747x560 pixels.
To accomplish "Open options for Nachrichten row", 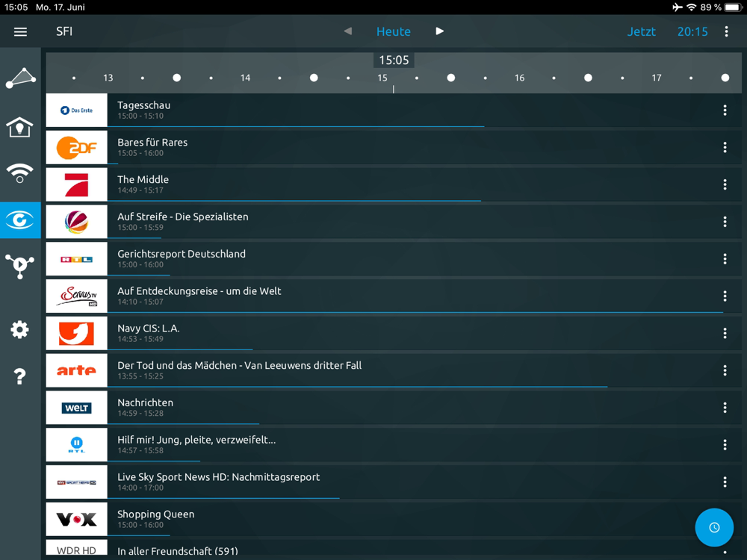I will coord(725,407).
